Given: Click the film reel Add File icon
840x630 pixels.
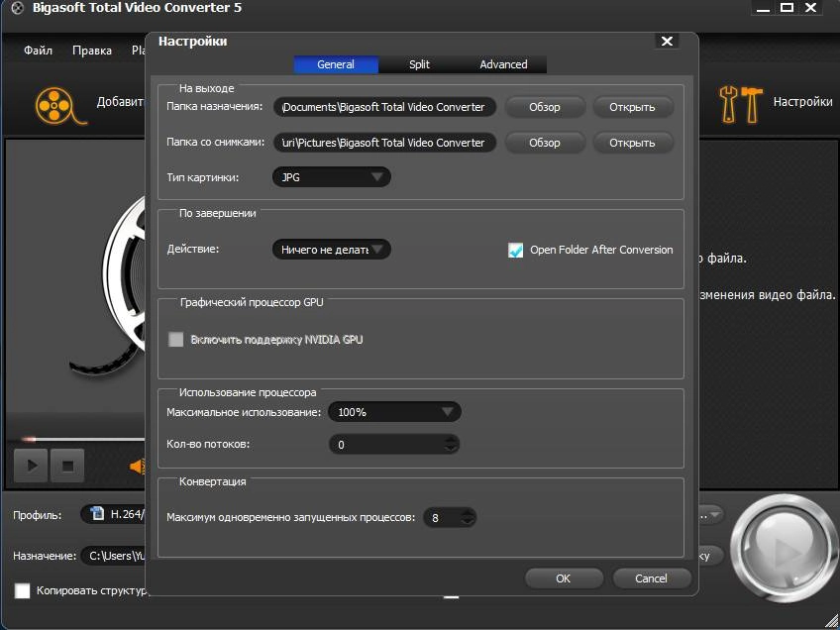Looking at the screenshot, I should [60, 106].
